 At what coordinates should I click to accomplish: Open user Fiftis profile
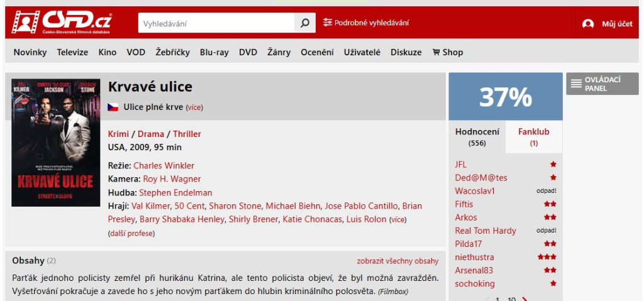click(464, 204)
